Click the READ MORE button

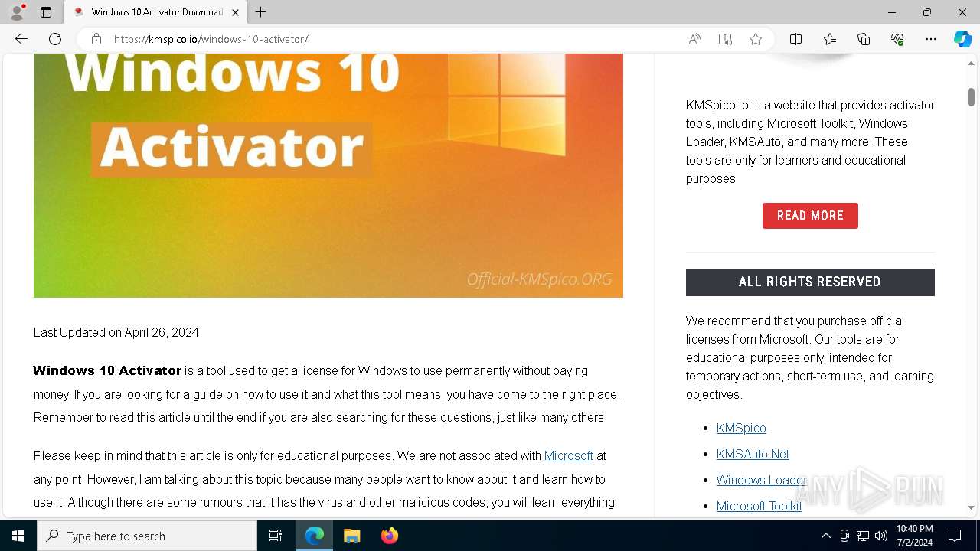click(x=810, y=216)
